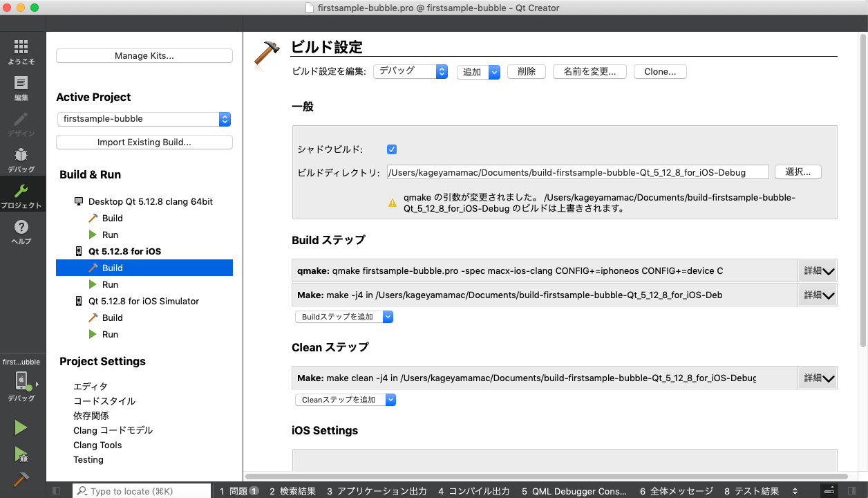Click the Type to locate search field

coord(141,491)
